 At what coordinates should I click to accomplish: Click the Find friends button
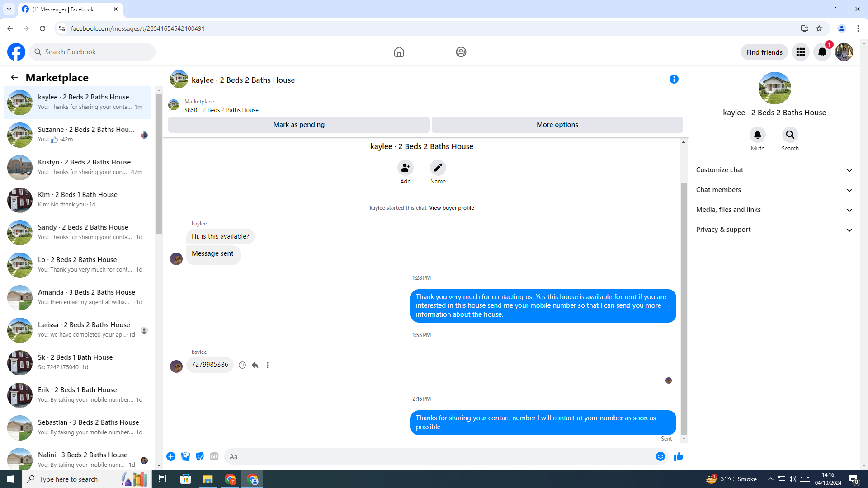764,52
